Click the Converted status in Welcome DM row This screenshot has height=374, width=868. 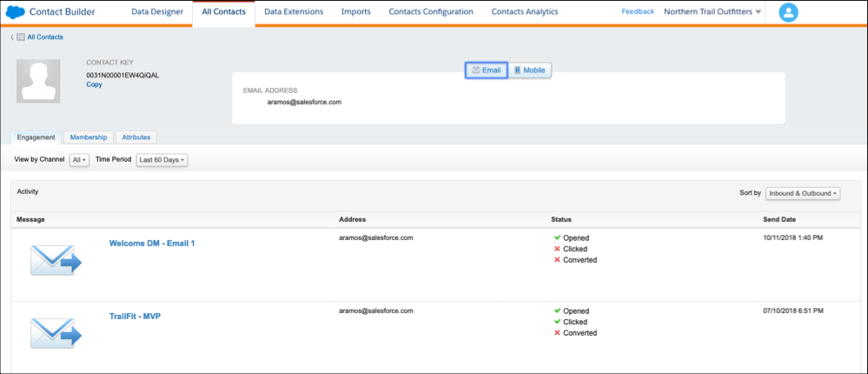tap(575, 260)
